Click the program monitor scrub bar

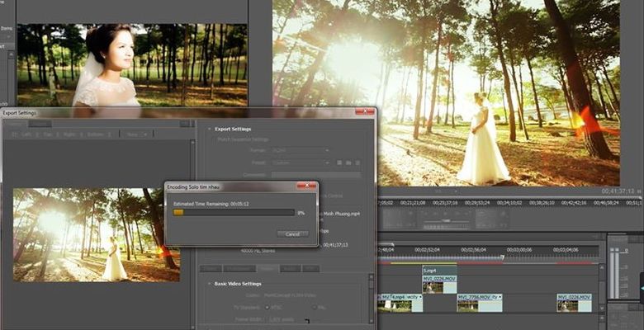pos(509,197)
